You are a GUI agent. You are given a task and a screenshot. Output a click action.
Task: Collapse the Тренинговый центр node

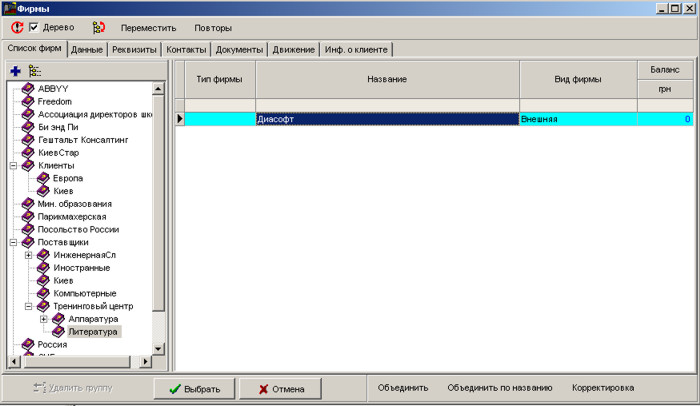click(x=29, y=306)
